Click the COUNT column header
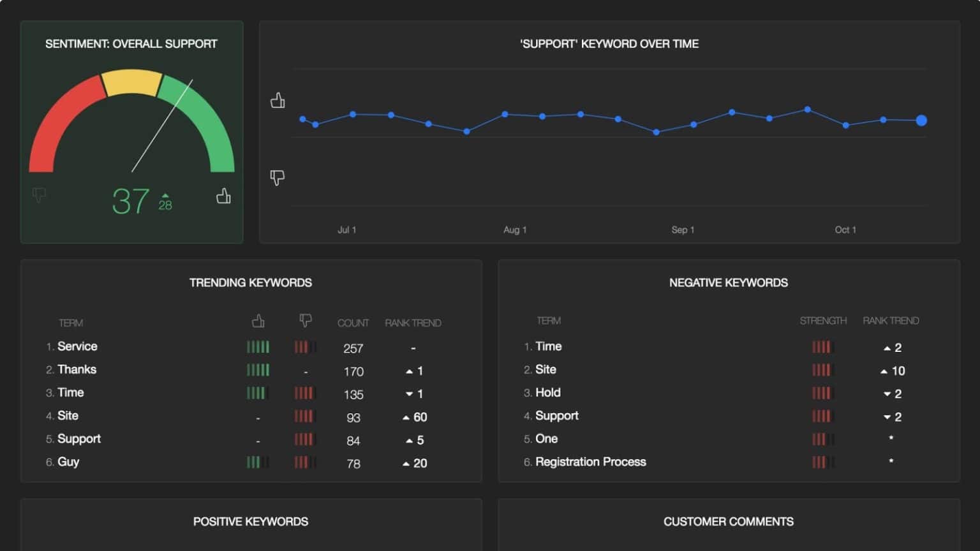 353,323
